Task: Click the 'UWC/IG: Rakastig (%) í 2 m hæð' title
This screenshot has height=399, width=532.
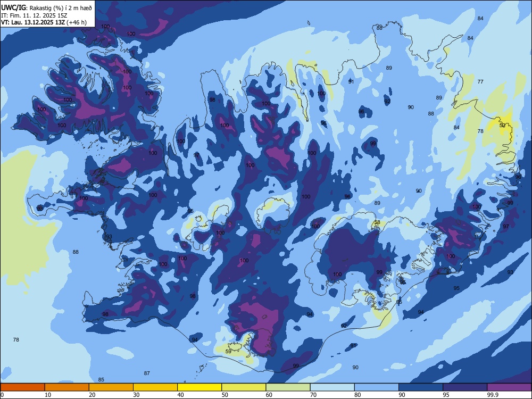Action: point(46,8)
